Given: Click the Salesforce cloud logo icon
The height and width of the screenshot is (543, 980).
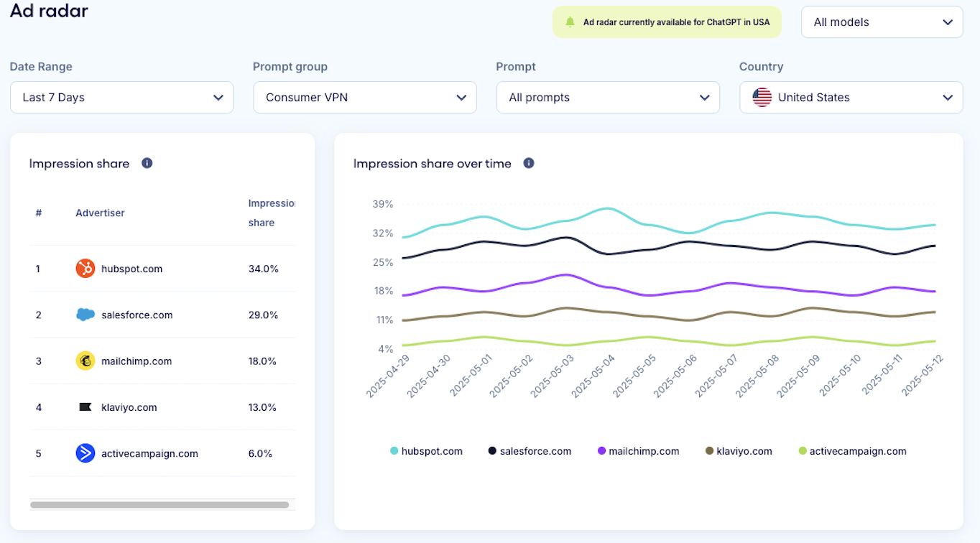Looking at the screenshot, I should tap(85, 315).
